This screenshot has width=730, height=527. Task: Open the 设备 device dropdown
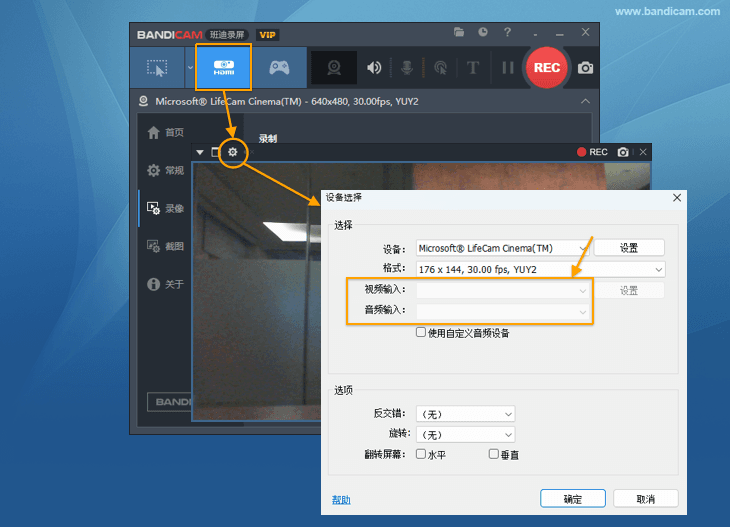click(502, 248)
